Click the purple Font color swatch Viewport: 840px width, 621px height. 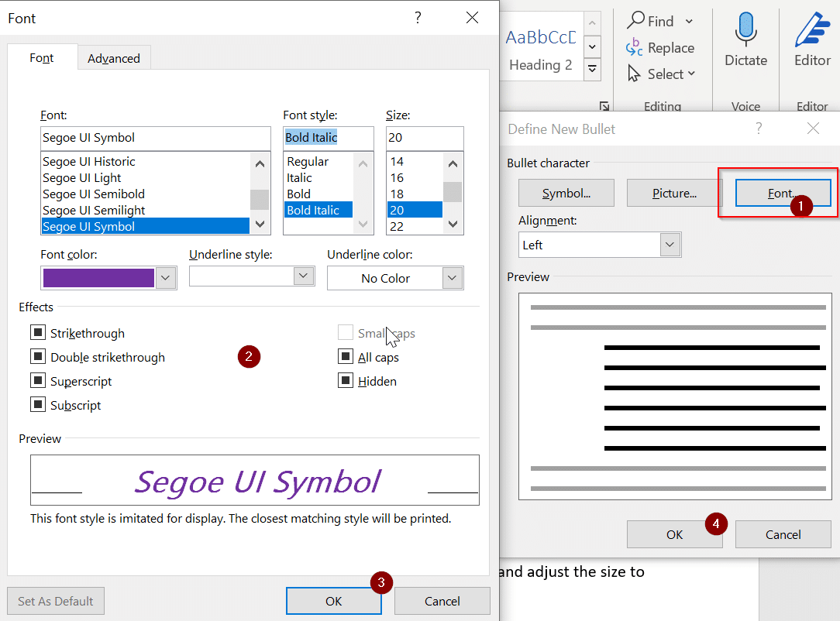coord(98,278)
